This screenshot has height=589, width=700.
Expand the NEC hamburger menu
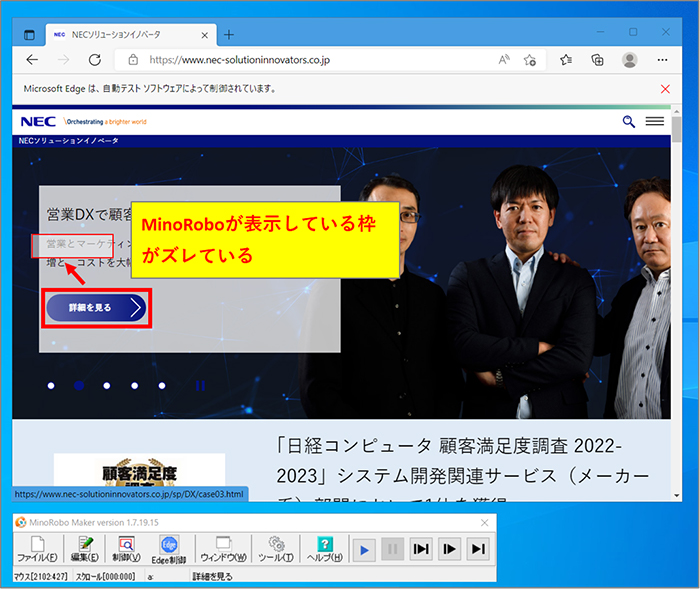pyautogui.click(x=655, y=121)
